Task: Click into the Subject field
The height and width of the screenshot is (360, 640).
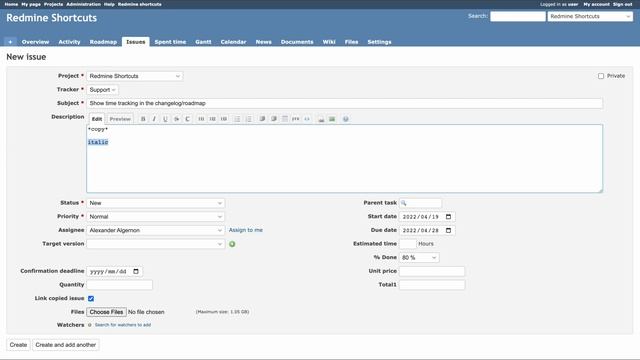Action: coord(344,103)
